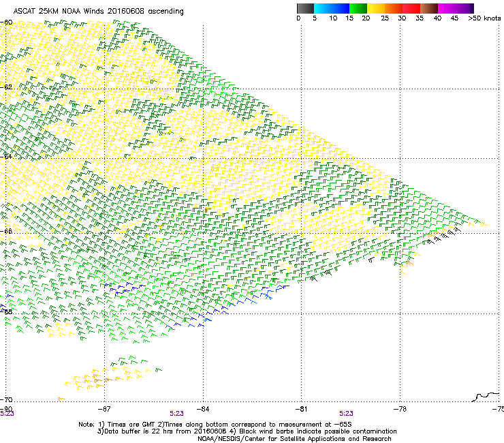Click note 'Black wind barbs indicate possible contamination'
Screen dimensions: 504x443
pyautogui.click(x=317, y=431)
